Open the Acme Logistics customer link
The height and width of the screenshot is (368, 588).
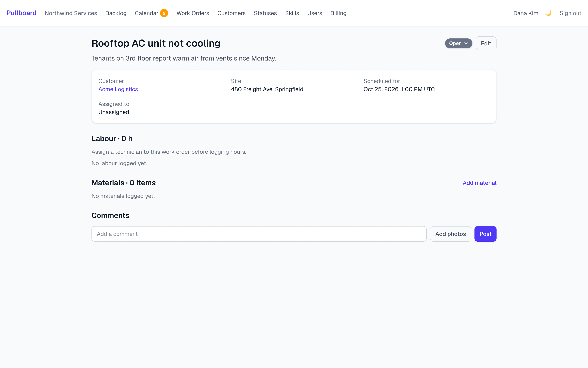click(x=118, y=89)
